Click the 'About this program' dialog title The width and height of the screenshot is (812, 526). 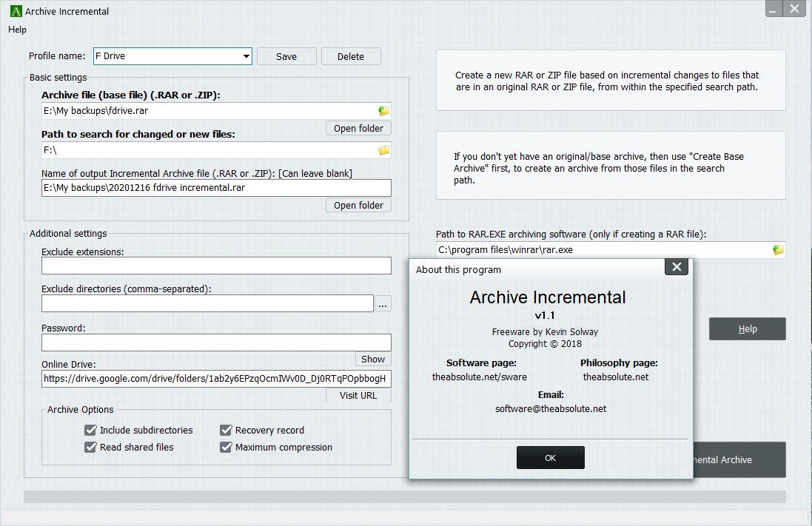point(458,270)
